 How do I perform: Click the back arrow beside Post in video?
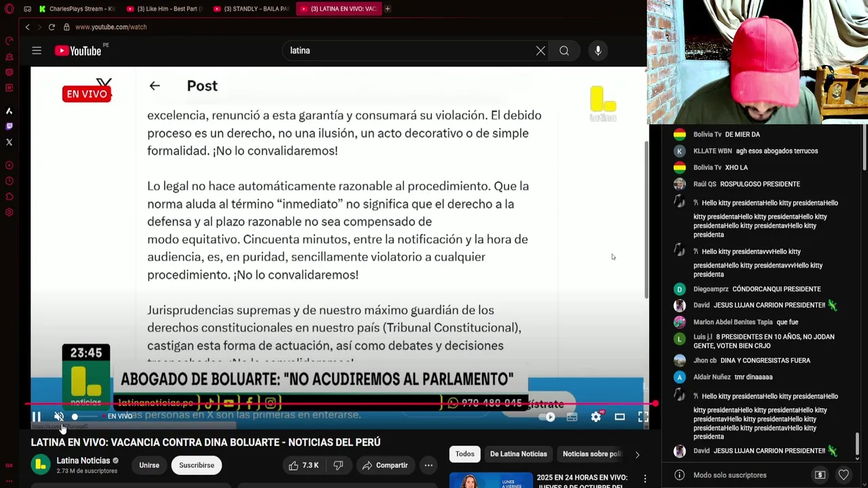(x=155, y=86)
